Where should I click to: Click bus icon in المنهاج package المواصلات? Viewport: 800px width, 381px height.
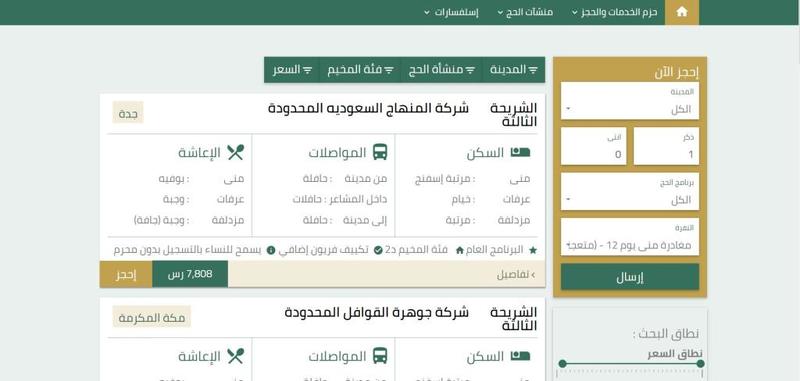coord(380,152)
